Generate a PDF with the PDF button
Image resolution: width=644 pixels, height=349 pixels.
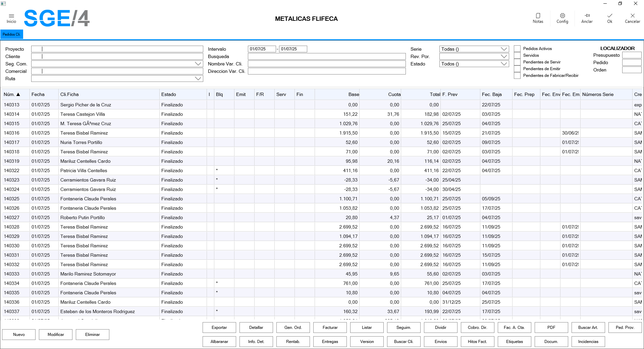pyautogui.click(x=551, y=328)
